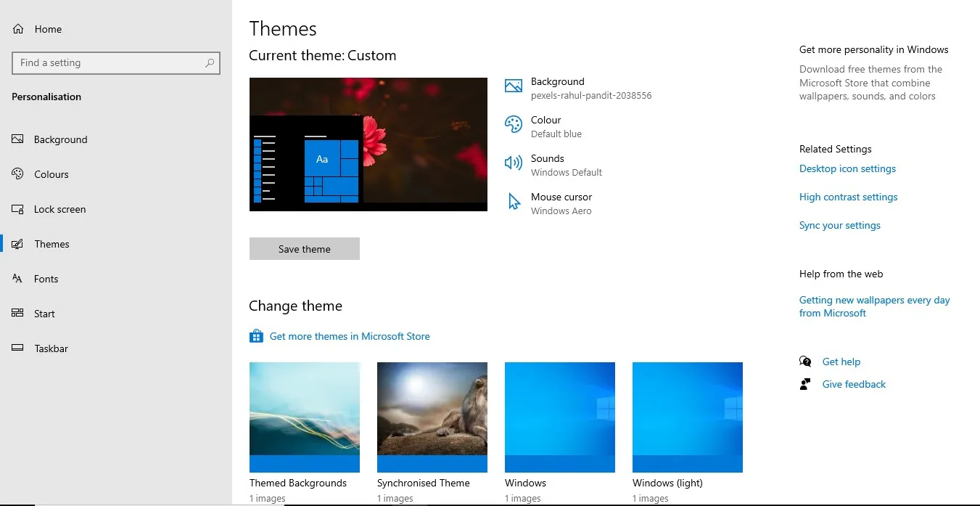Image resolution: width=980 pixels, height=506 pixels.
Task: Click the Start tiles icon in sidebar
Action: click(x=18, y=314)
